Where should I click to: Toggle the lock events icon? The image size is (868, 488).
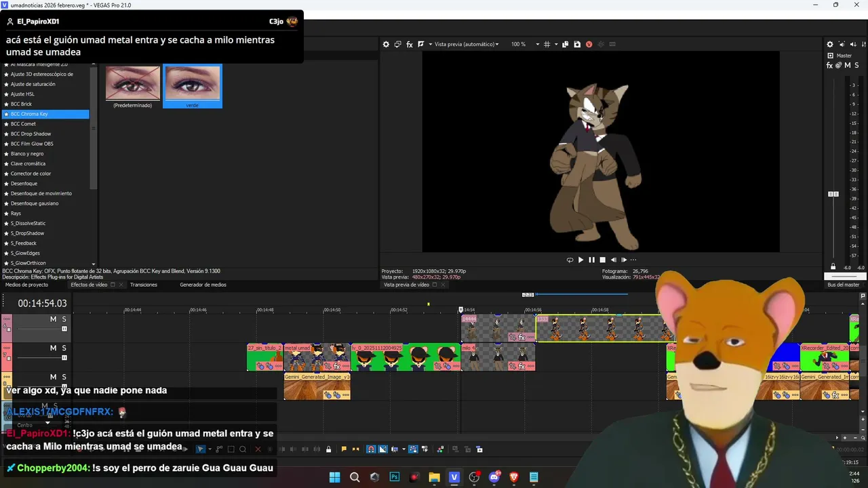pyautogui.click(x=329, y=449)
